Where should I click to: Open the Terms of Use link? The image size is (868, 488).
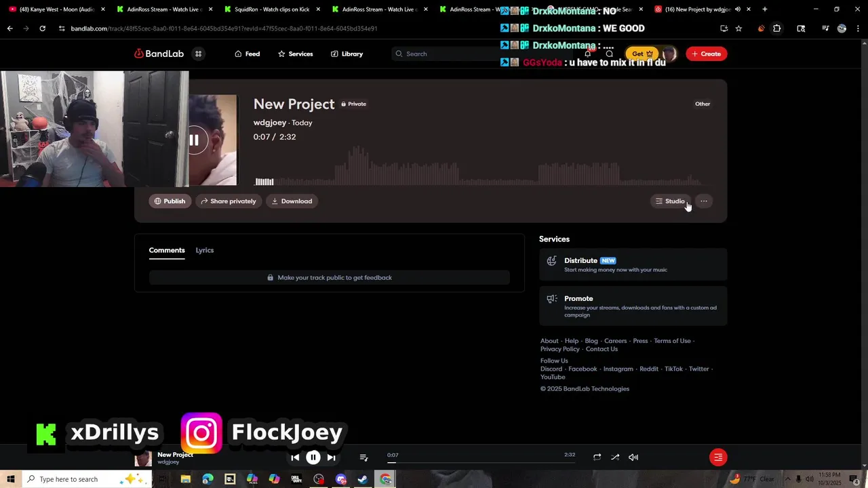point(672,341)
